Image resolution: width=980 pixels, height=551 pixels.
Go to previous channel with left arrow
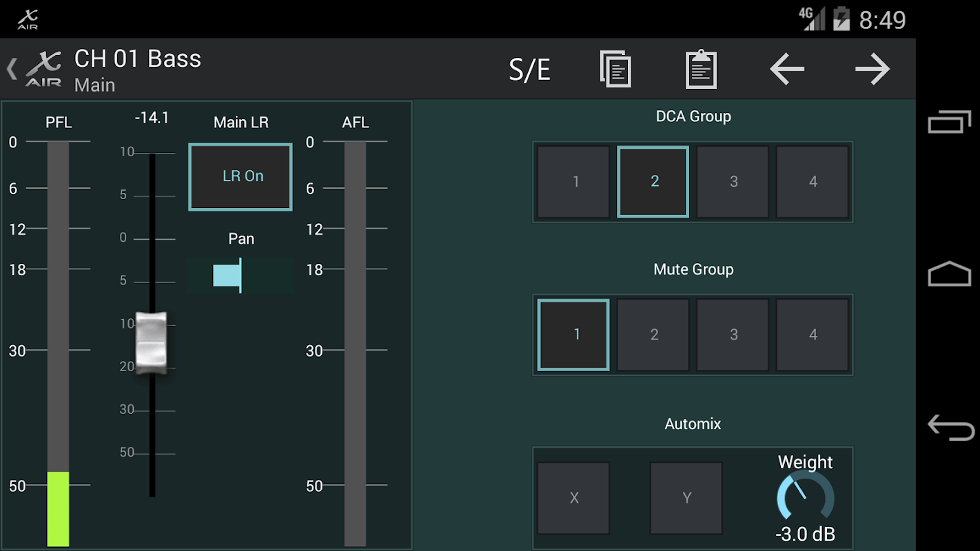[787, 70]
